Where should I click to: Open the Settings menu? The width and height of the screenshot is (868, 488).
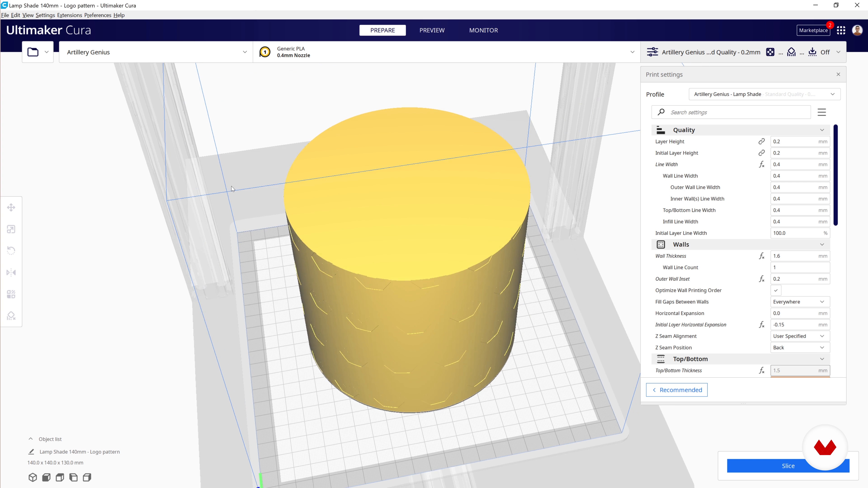45,15
